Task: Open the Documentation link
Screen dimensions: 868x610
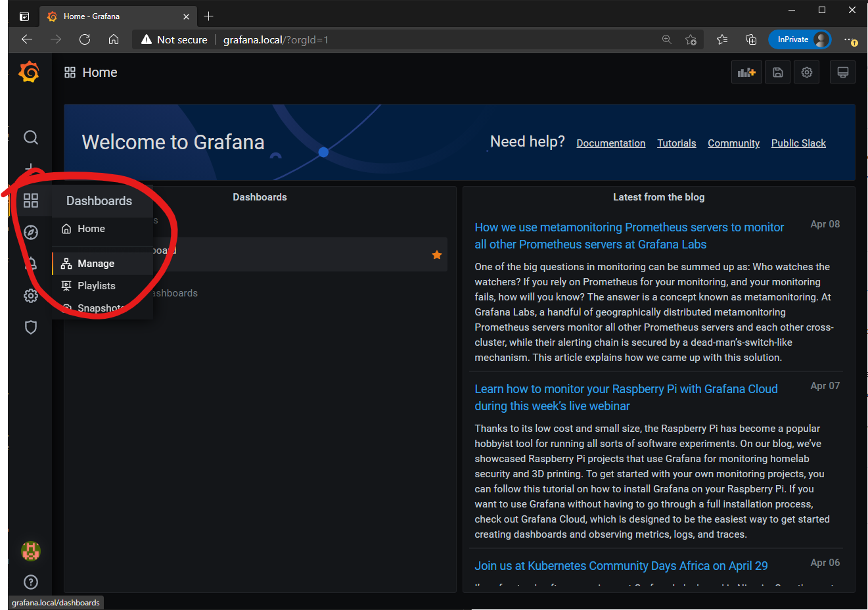Action: tap(610, 143)
